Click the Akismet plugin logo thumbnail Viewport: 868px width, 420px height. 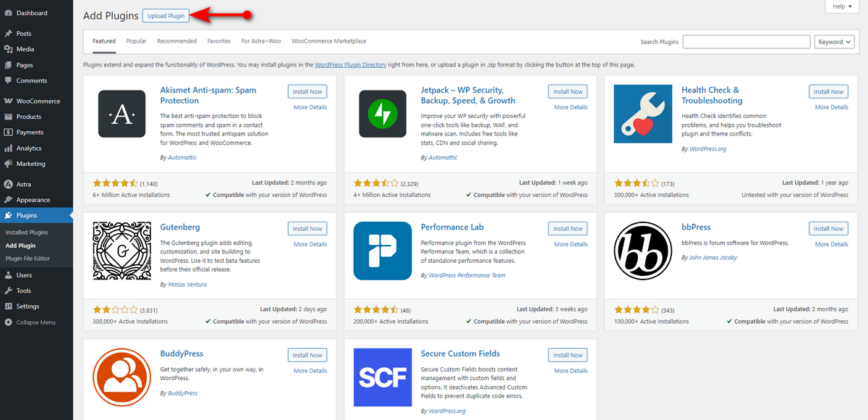(122, 114)
